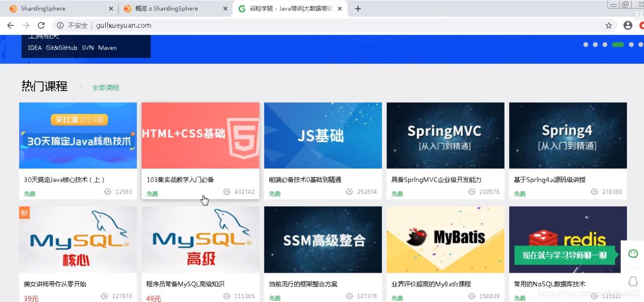Open a new browser tab
Image resolution: width=644 pixels, height=302 pixels.
click(358, 8)
